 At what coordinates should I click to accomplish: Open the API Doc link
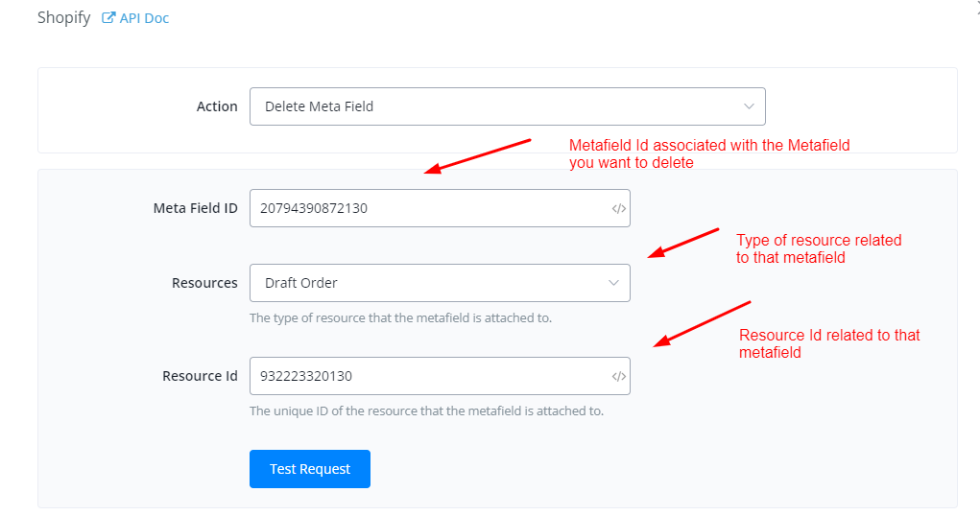pos(144,18)
